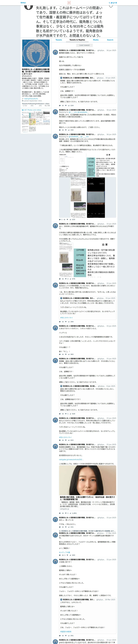The width and height of the screenshot is (138, 644).
Task: Click the Likes count 48,788
Action: [47, 106]
